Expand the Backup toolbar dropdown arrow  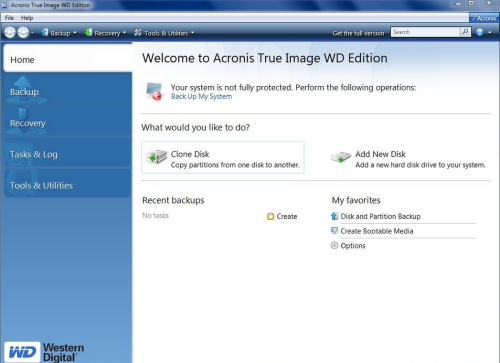[75, 33]
